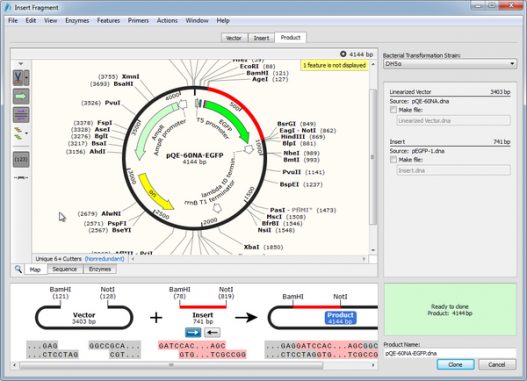Click the circular topology icon near 4144 bp
The height and width of the screenshot is (381, 527).
pyautogui.click(x=343, y=54)
